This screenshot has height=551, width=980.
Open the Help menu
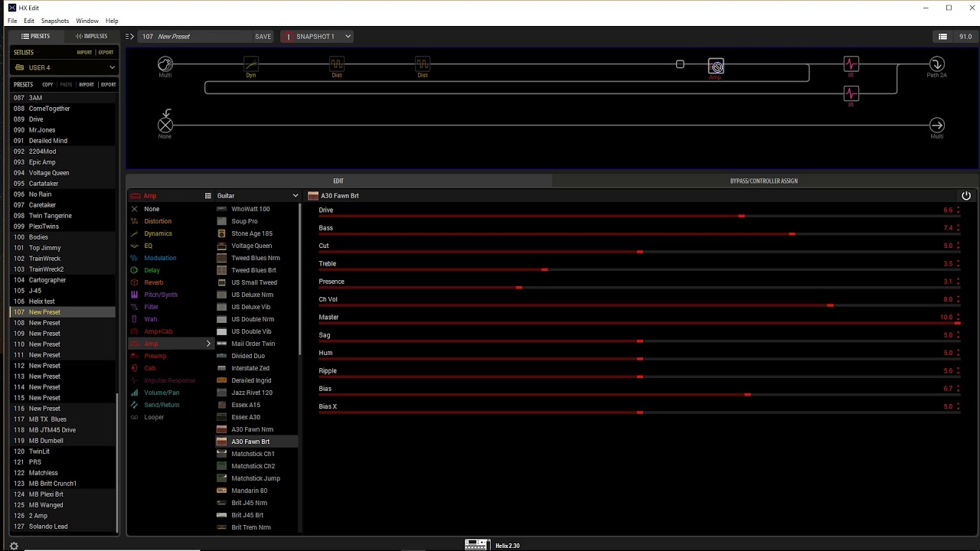112,21
